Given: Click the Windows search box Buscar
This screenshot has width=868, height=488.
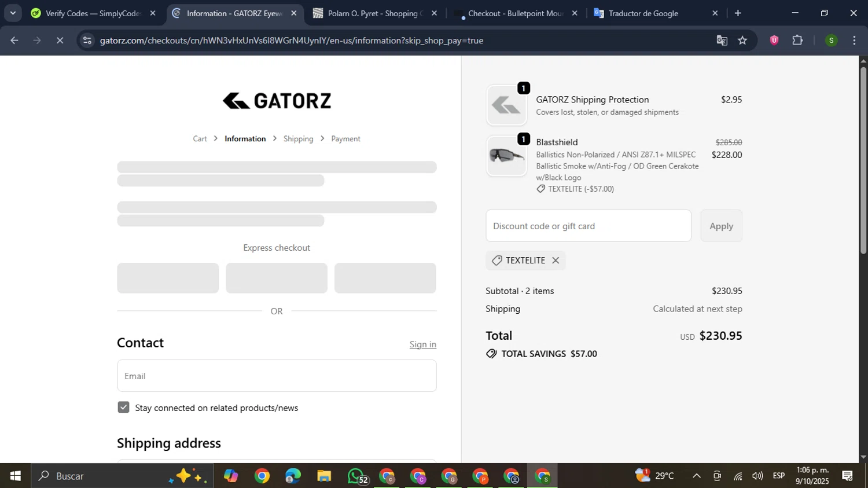Looking at the screenshot, I should tap(122, 476).
